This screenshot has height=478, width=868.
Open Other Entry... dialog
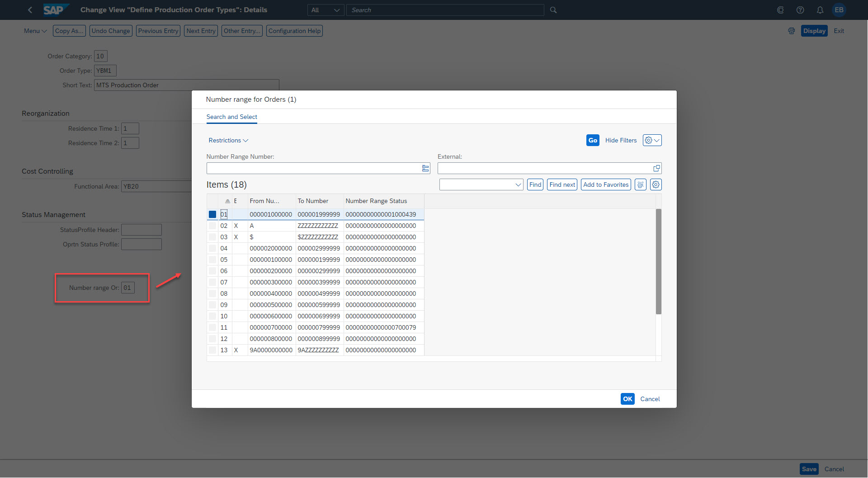pos(242,31)
